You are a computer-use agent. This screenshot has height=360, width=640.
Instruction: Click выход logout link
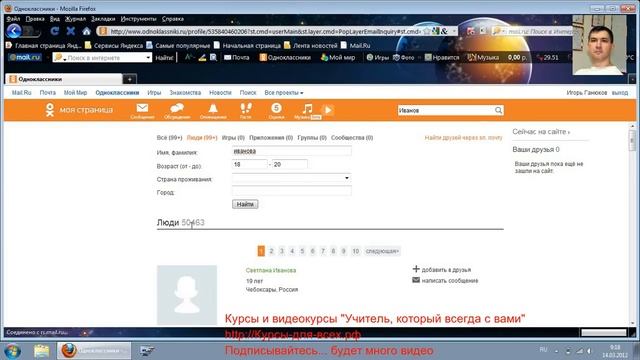click(x=620, y=93)
